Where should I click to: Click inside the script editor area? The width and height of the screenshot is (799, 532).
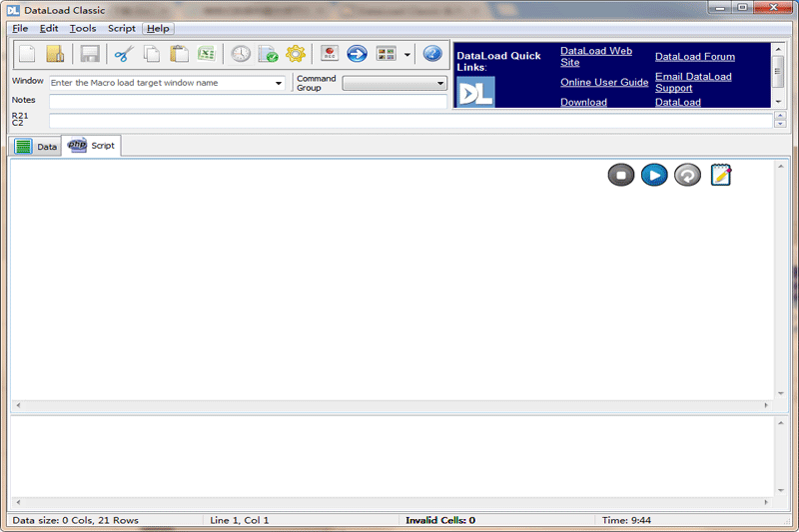393,279
